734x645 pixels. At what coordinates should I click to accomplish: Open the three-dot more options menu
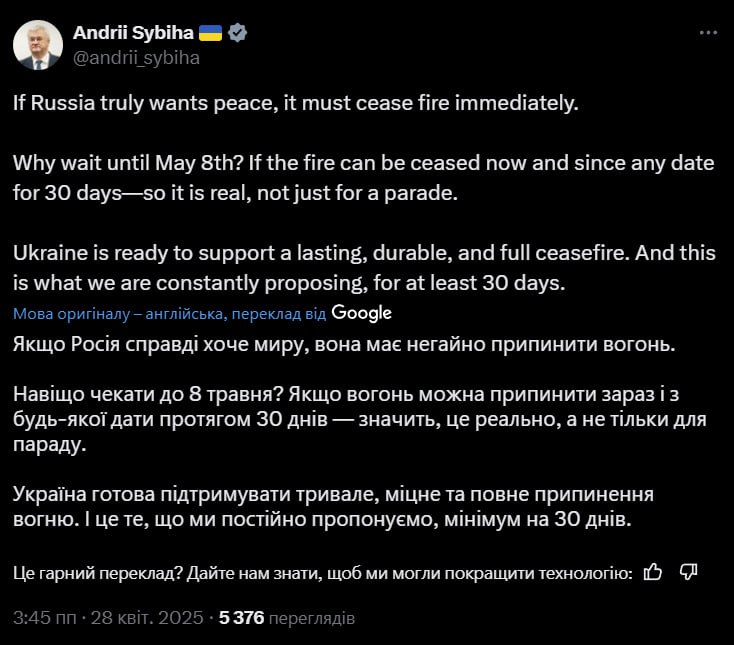point(708,33)
